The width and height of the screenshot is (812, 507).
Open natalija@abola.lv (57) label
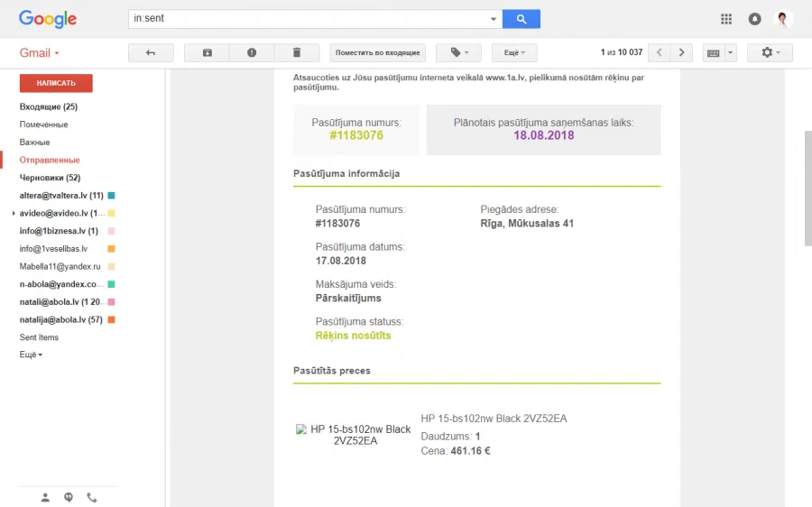tap(60, 320)
